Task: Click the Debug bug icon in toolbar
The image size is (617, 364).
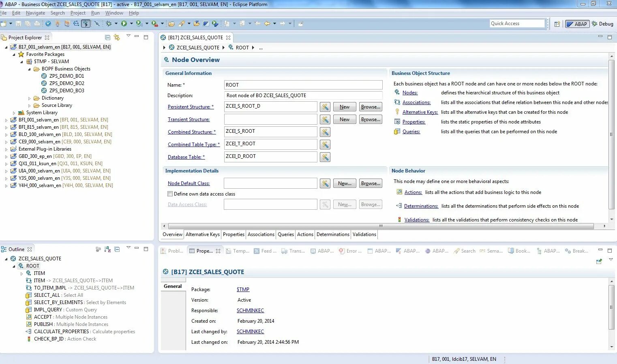Action: 109,23
